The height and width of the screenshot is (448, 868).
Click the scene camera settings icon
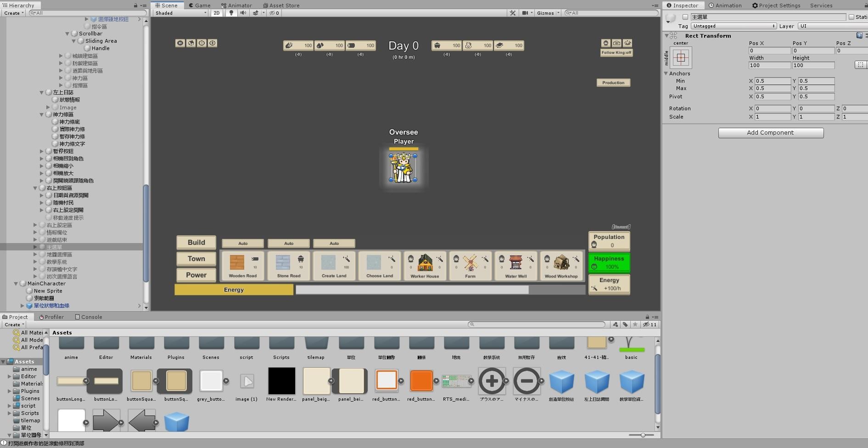pos(526,13)
